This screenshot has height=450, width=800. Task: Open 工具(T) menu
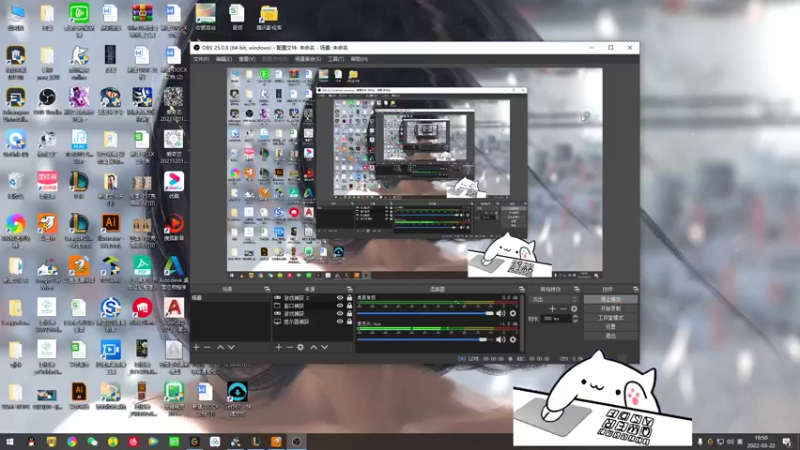[x=336, y=59]
